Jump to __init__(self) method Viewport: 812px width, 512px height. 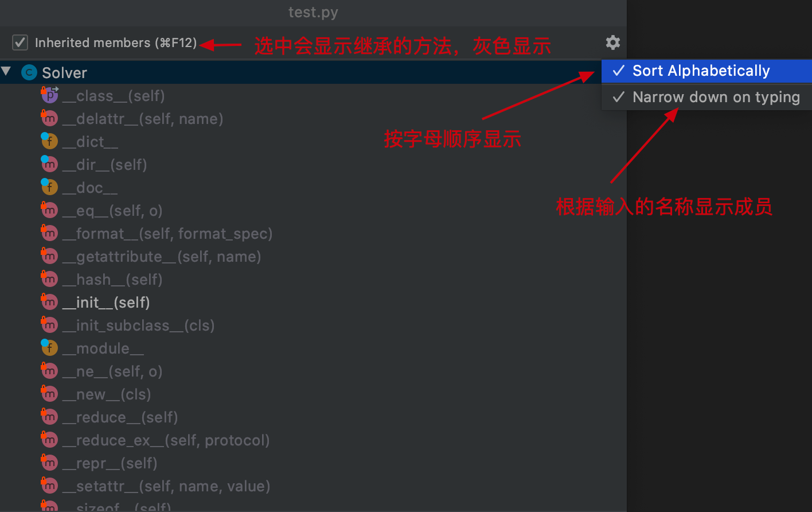106,302
